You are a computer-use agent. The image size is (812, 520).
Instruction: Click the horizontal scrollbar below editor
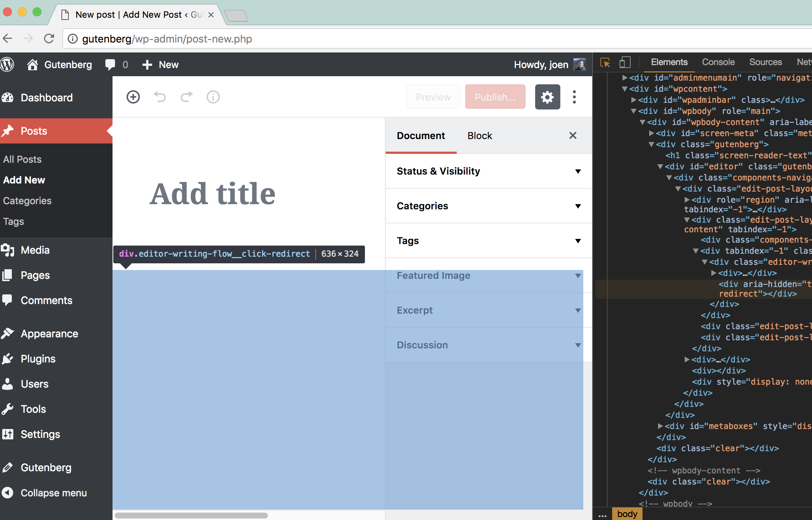click(191, 515)
